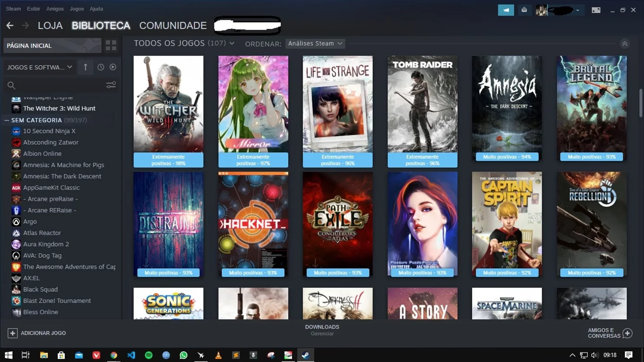
Task: Click the Adicionar Jogo button
Action: [37, 333]
